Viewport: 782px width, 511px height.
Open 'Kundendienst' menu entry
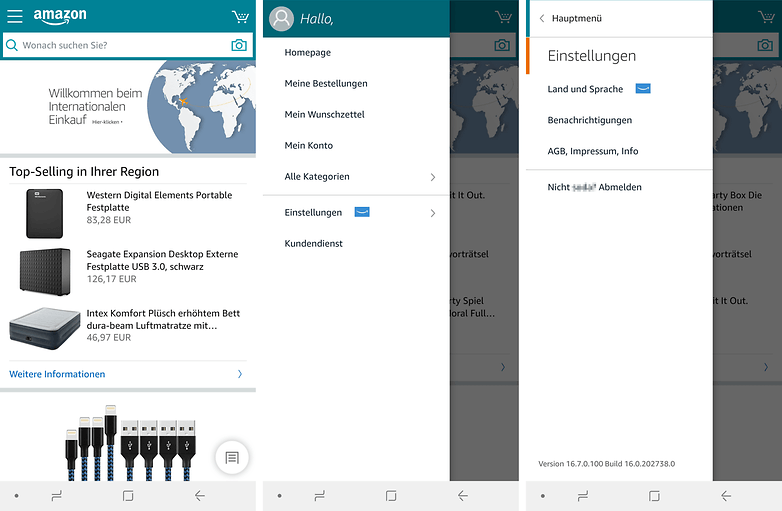(x=313, y=243)
